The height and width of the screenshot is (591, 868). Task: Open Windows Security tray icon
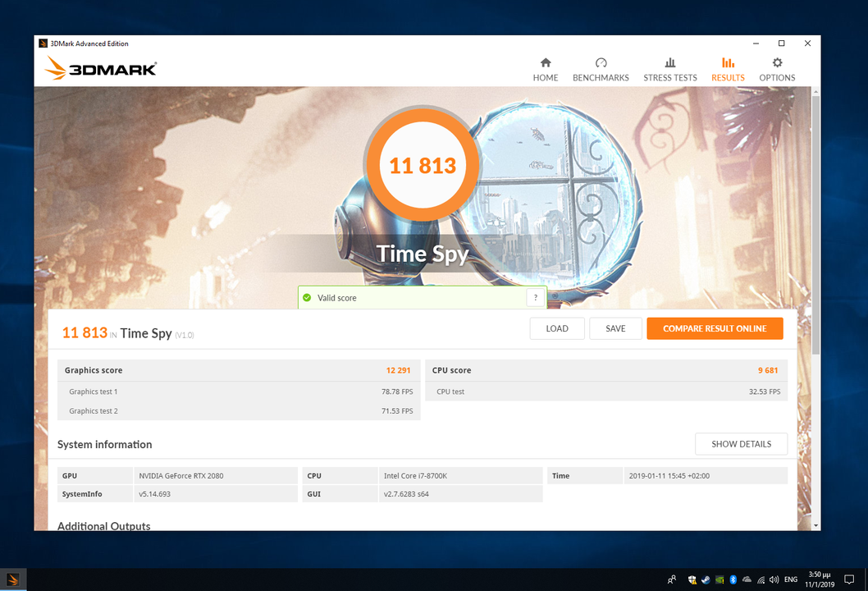692,580
